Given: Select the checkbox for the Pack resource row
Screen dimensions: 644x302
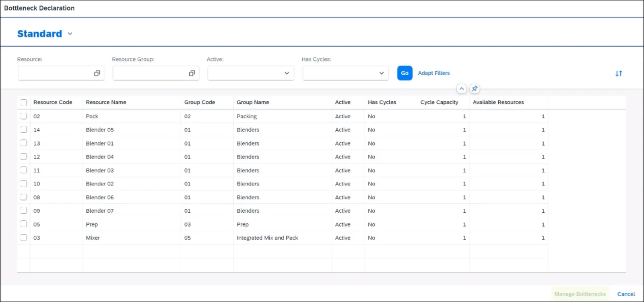Looking at the screenshot, I should [24, 116].
